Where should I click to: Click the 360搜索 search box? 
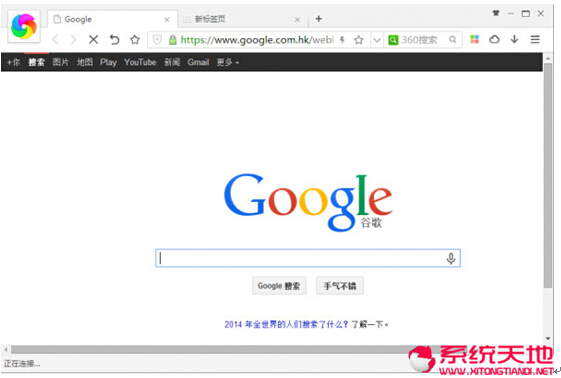tap(424, 40)
